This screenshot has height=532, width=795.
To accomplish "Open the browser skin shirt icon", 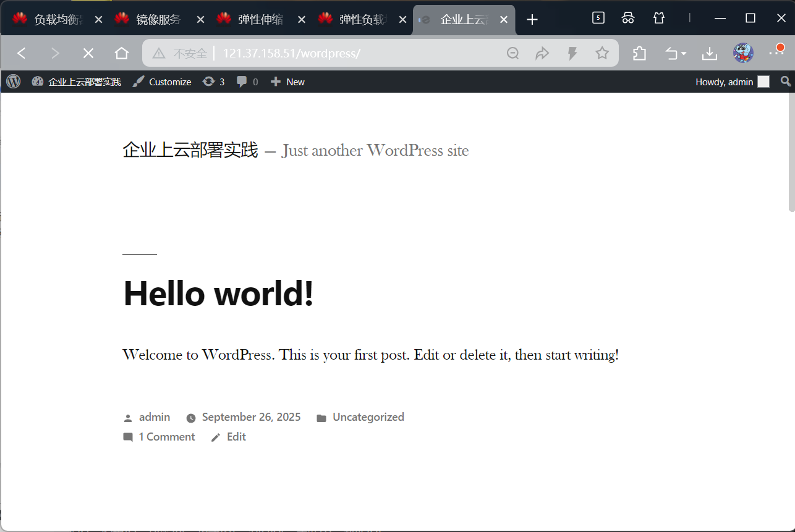I will [659, 18].
